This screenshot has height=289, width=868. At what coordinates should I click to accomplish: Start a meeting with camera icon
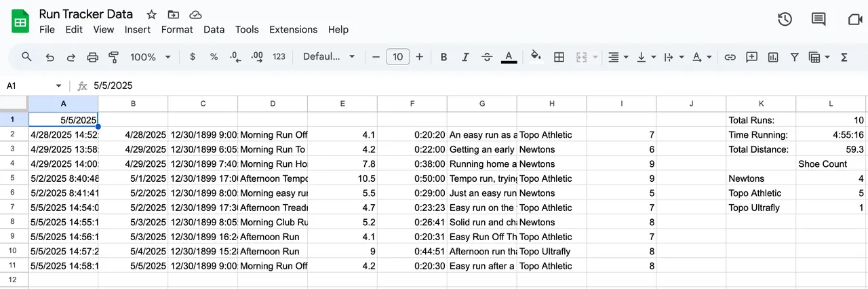(854, 20)
